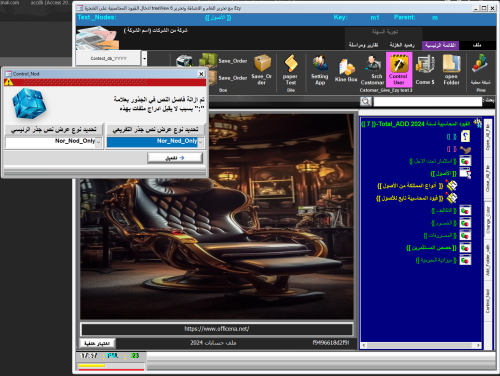Click the stamp node icon in tree
This screenshot has height=376, width=500.
[x=465, y=149]
